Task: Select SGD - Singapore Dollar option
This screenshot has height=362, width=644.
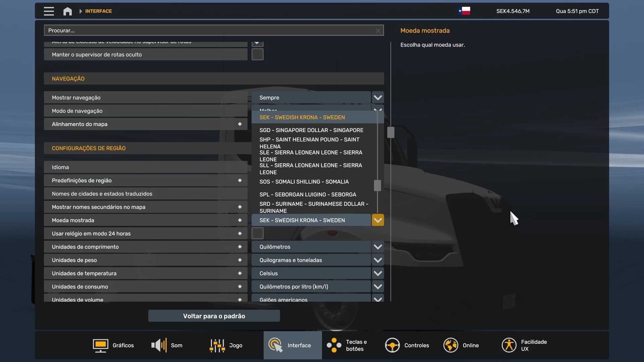Action: [311, 130]
